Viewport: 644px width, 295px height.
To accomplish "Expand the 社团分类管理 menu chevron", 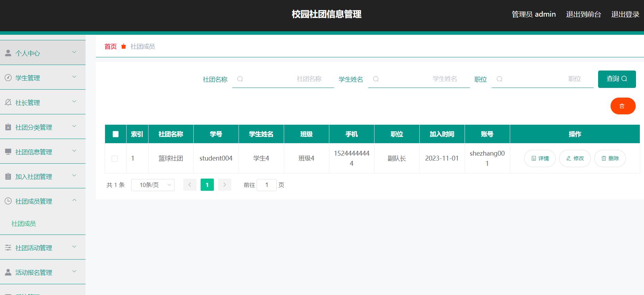I will tap(74, 126).
